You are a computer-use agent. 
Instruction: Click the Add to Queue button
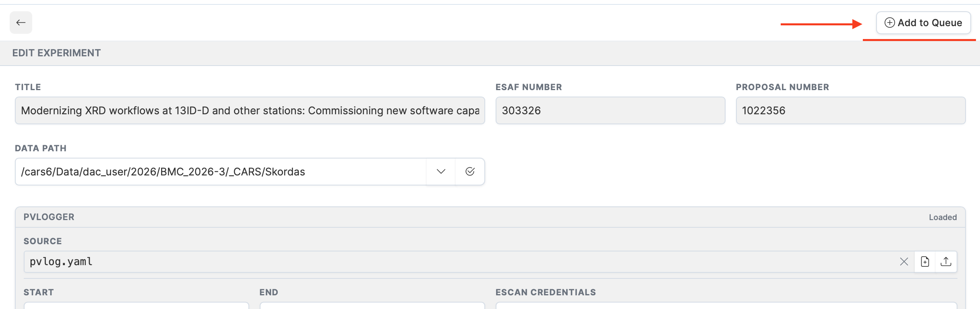pyautogui.click(x=923, y=23)
